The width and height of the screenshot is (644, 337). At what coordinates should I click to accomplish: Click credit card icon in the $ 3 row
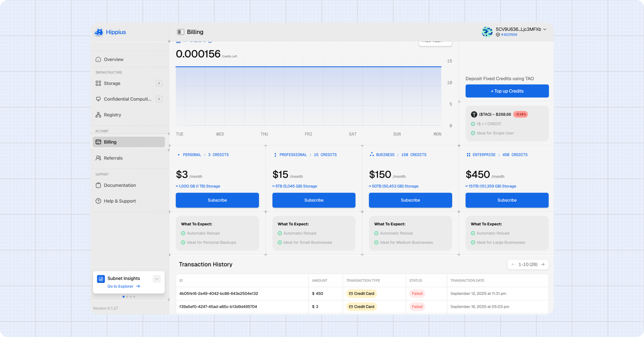351,306
